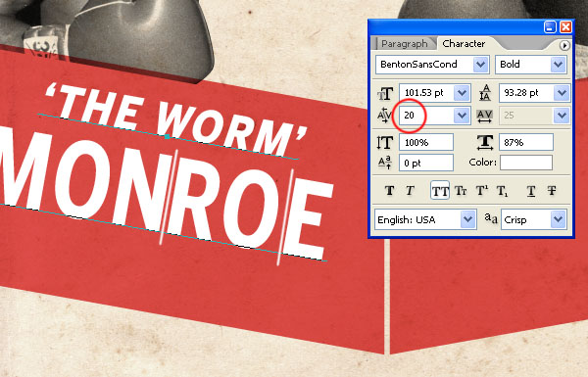Expand the kerning dropdown arrow
Screen dimensions: 588x377
pyautogui.click(x=462, y=115)
